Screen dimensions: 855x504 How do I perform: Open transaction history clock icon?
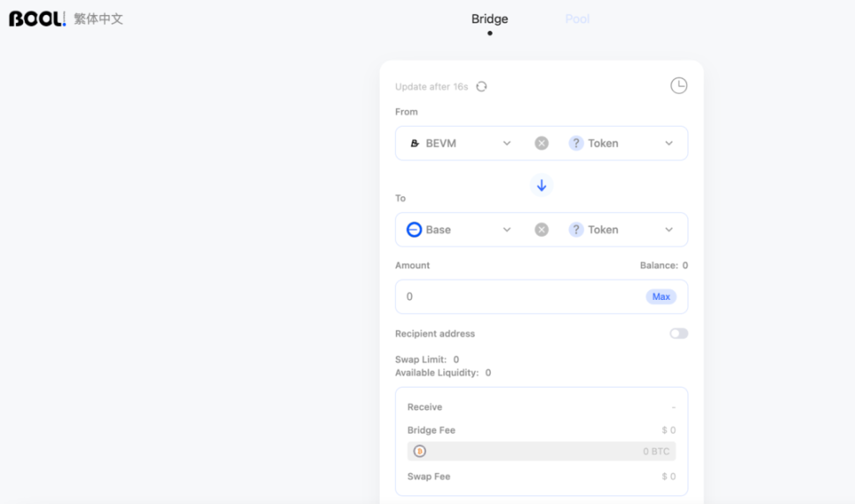coord(678,85)
